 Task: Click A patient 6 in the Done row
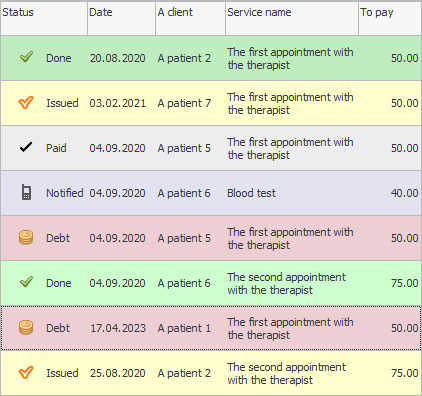pos(184,283)
